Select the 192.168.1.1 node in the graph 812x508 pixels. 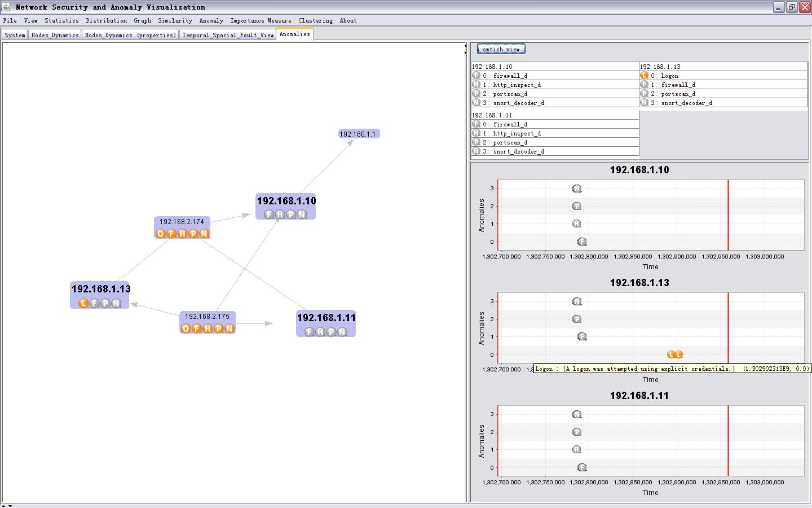point(358,134)
